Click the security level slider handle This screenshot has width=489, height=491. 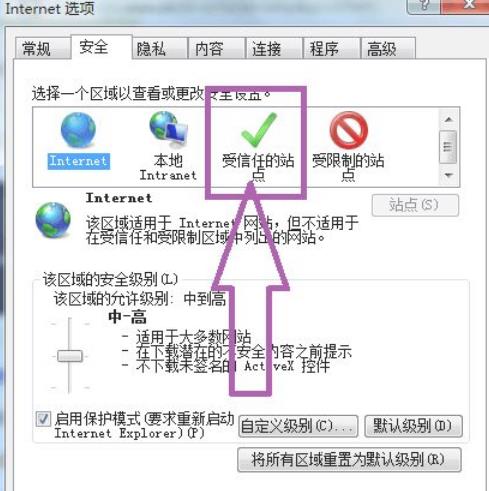[x=70, y=356]
